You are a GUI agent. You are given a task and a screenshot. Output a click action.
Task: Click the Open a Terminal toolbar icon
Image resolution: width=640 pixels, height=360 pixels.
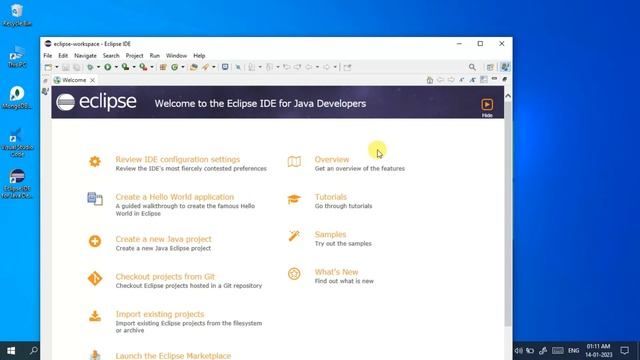click(225, 67)
